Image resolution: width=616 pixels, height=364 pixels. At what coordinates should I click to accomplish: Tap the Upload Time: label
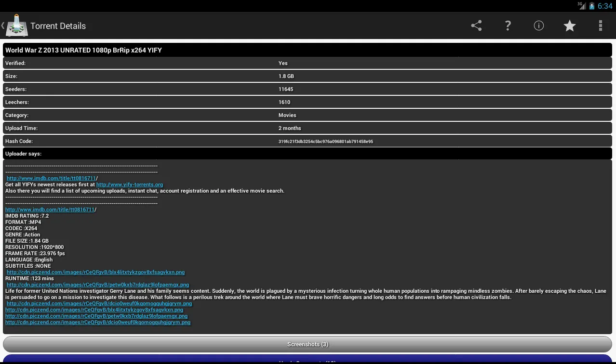[x=21, y=128]
